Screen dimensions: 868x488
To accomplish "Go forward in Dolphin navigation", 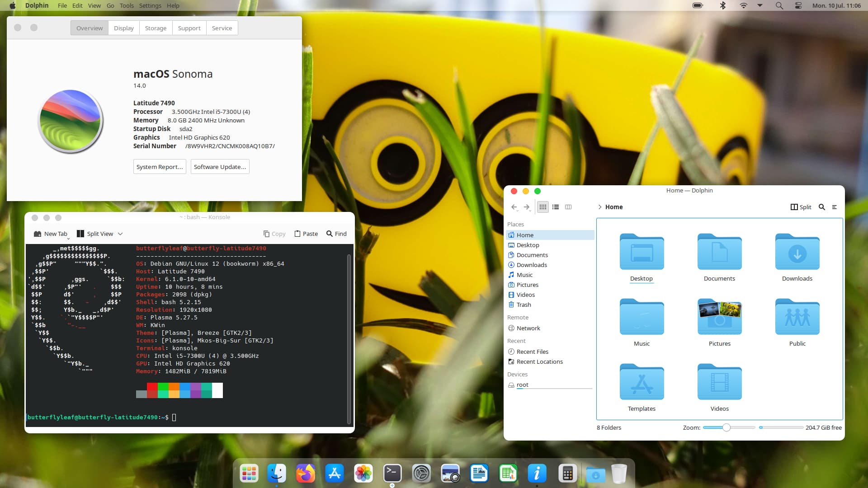I will click(x=527, y=207).
